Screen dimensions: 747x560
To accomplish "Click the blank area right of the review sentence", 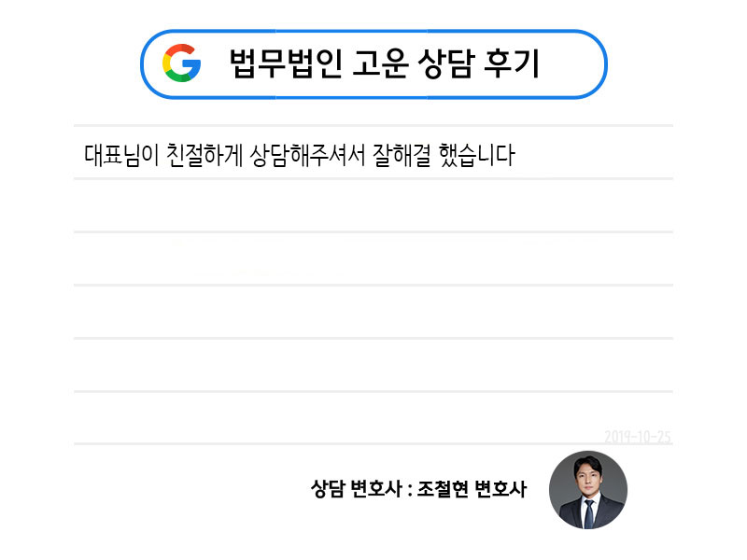I will pyautogui.click(x=598, y=154).
